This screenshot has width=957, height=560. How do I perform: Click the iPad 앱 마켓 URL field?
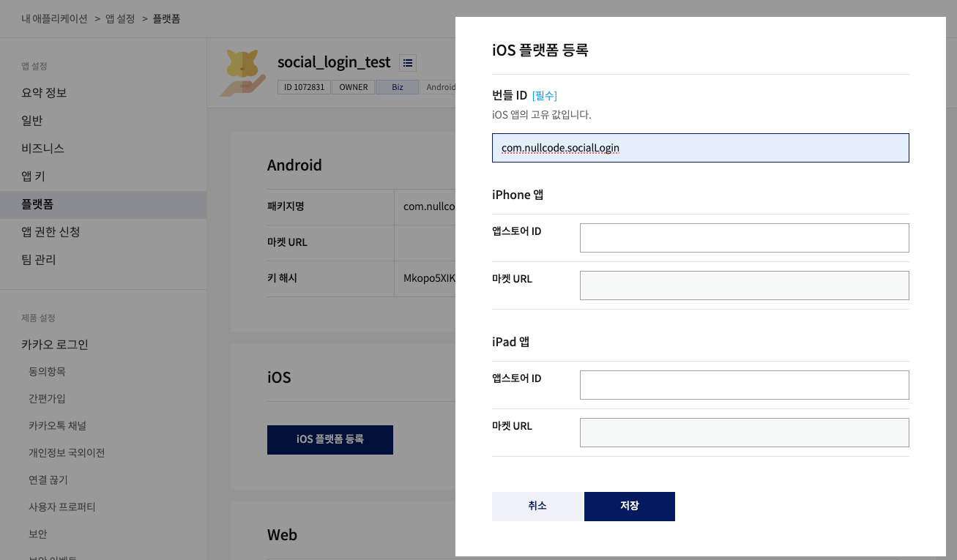(x=744, y=433)
